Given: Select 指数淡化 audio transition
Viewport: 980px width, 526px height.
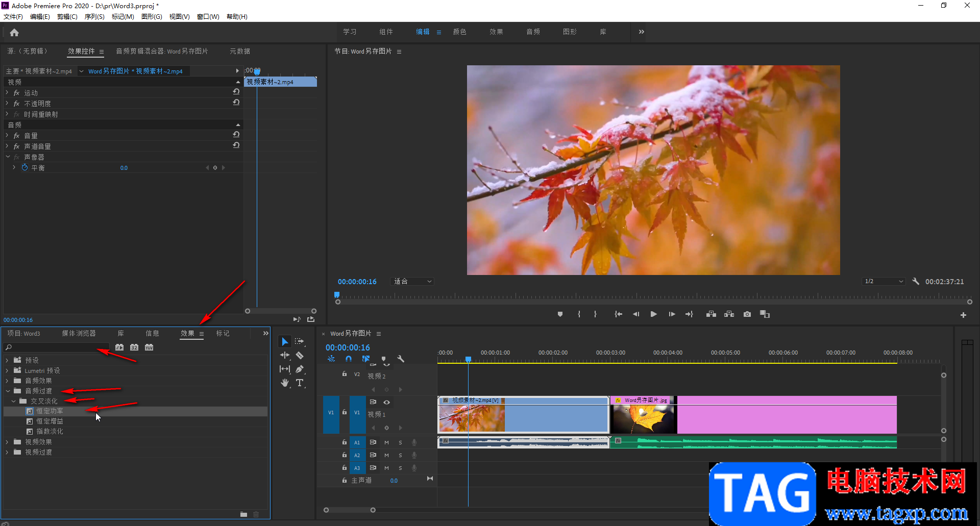Looking at the screenshot, I should [50, 432].
